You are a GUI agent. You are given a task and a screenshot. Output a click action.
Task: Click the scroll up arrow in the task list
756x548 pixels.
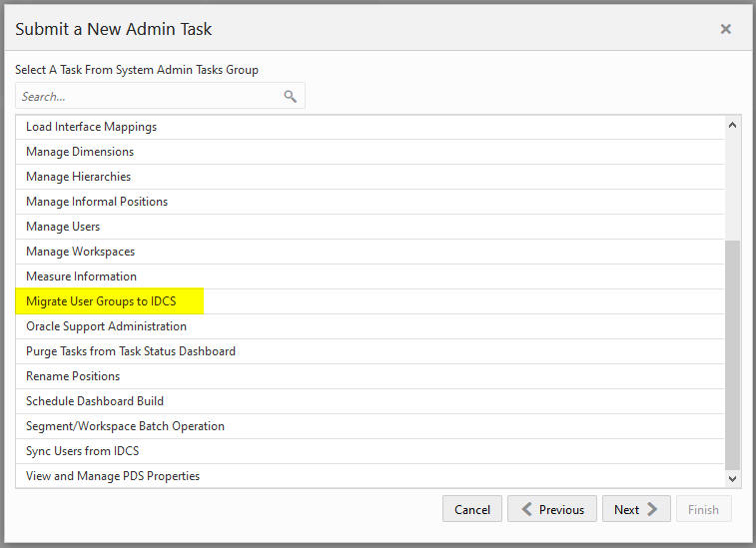(x=732, y=126)
